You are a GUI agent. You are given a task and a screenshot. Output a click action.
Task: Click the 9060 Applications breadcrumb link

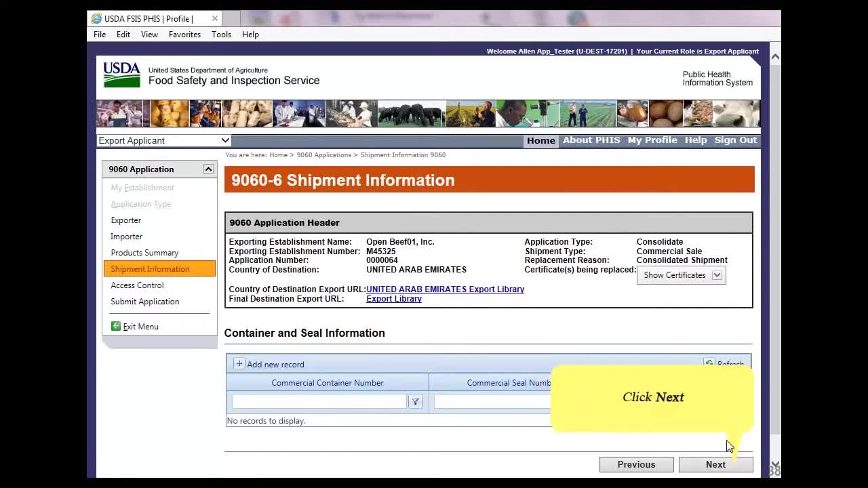[x=323, y=155]
